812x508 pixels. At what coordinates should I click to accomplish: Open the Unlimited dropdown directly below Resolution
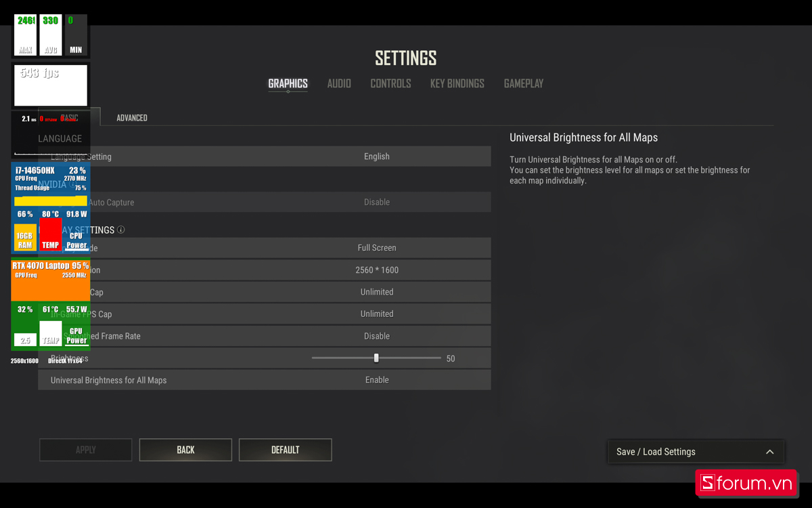tap(377, 292)
